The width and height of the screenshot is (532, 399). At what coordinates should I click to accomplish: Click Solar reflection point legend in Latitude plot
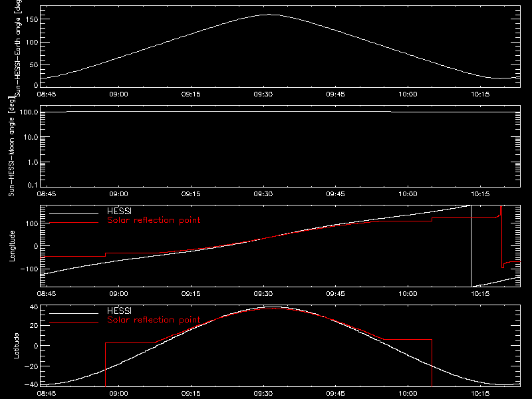154,320
